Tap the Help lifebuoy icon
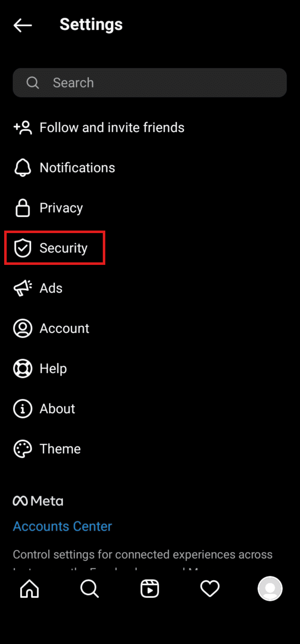 click(x=23, y=369)
